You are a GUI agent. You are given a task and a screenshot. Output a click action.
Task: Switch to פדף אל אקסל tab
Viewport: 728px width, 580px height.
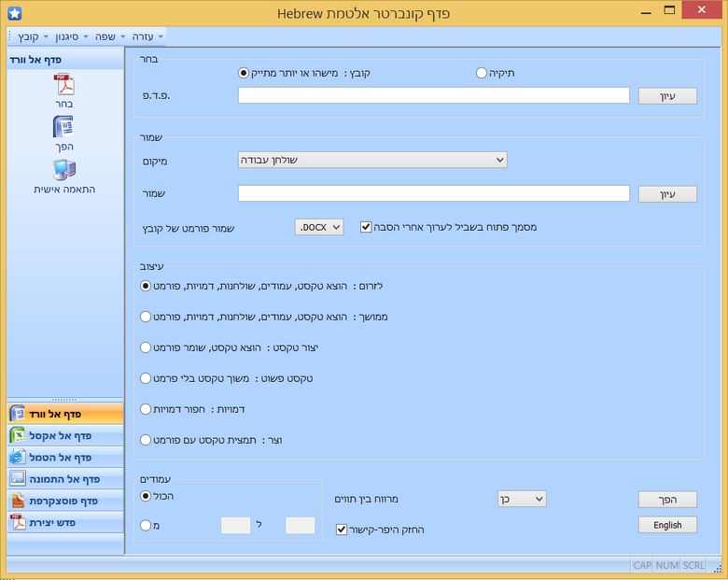click(65, 435)
